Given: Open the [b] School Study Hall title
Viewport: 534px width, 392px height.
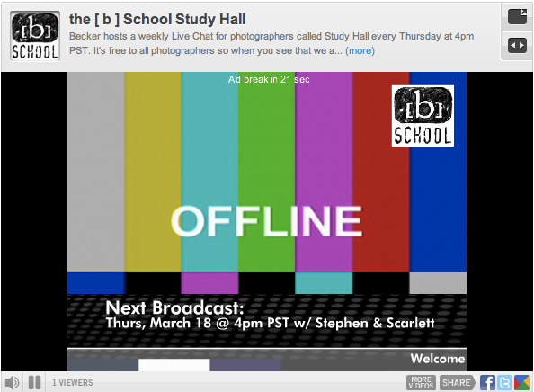Looking at the screenshot, I should pyautogui.click(x=157, y=19).
